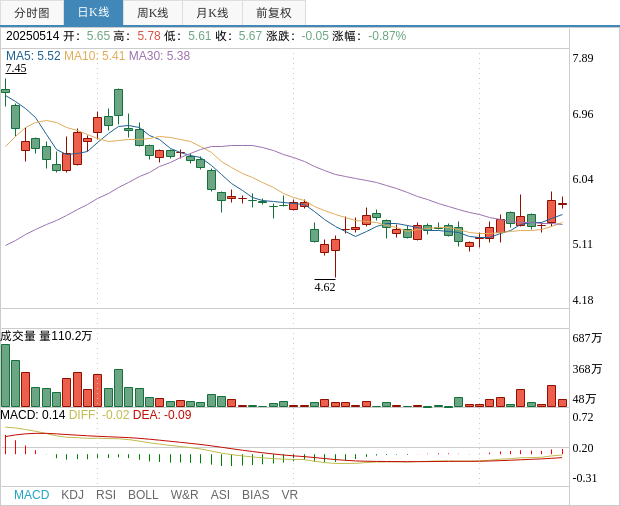Click the 5.11 price axis label
This screenshot has width=620, height=506.
(x=583, y=244)
